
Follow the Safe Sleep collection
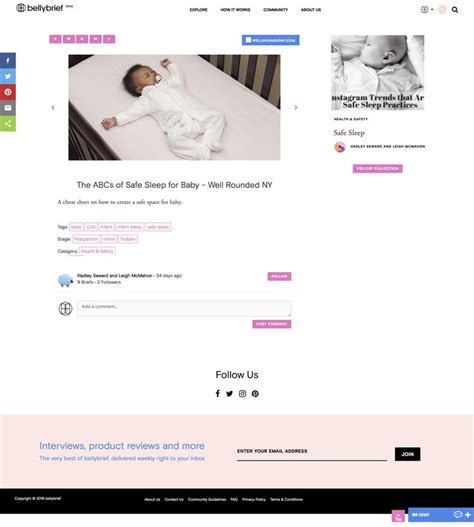(378, 168)
